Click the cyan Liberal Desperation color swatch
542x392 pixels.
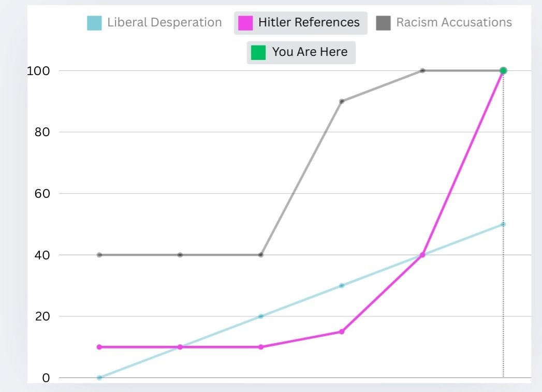pyautogui.click(x=94, y=23)
